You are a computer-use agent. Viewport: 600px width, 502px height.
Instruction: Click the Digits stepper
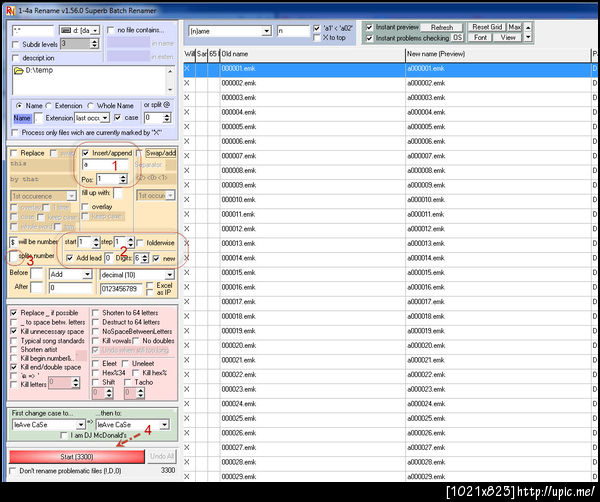tap(145, 258)
